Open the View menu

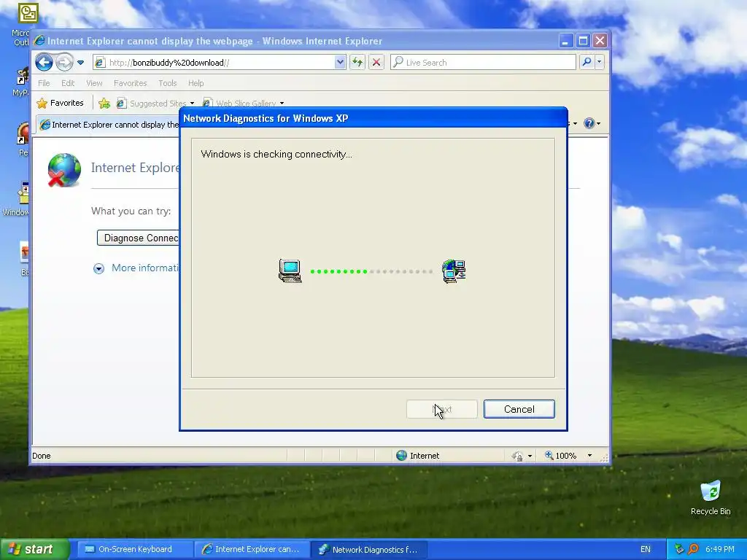[94, 83]
